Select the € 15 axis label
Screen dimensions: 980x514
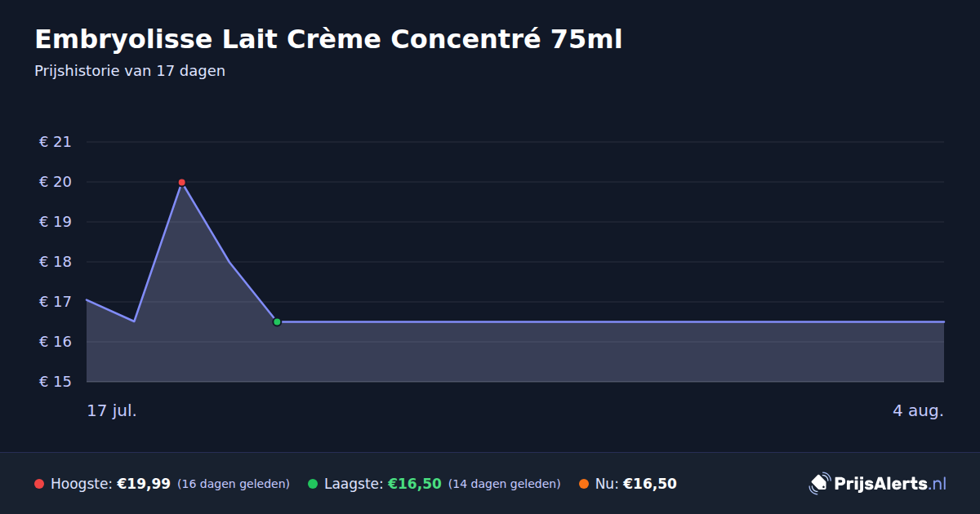click(x=56, y=382)
